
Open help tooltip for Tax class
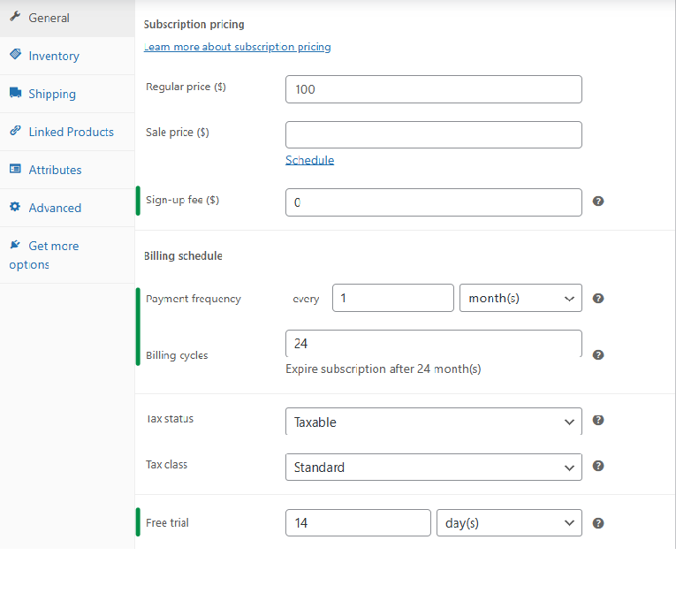598,466
